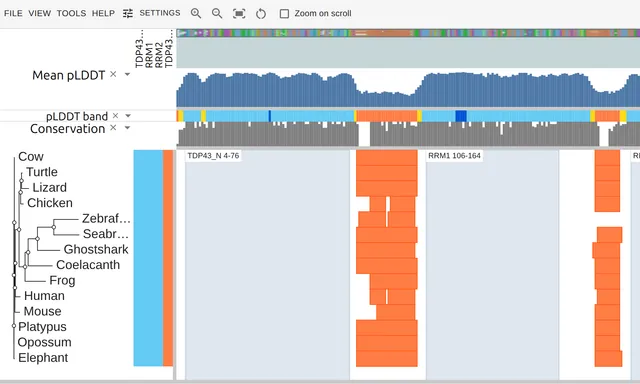This screenshot has width=640, height=384.
Task: Click the fit-to-view frame icon
Action: coord(239,14)
